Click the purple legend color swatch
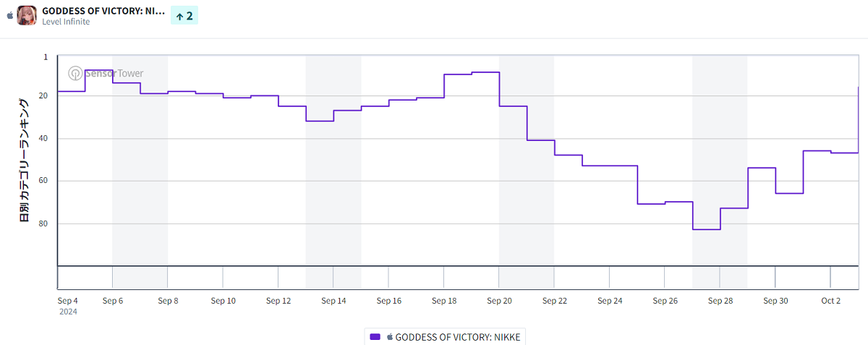The height and width of the screenshot is (345, 868). point(375,336)
